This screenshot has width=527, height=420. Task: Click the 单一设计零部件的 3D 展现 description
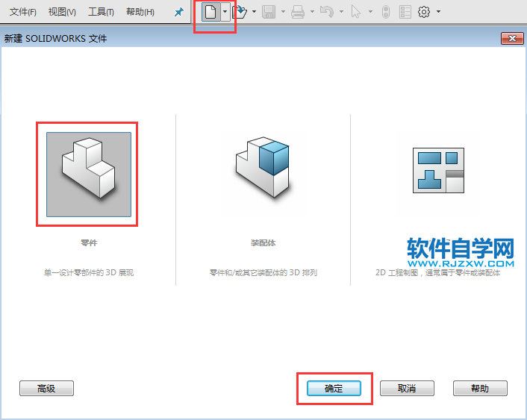89,272
